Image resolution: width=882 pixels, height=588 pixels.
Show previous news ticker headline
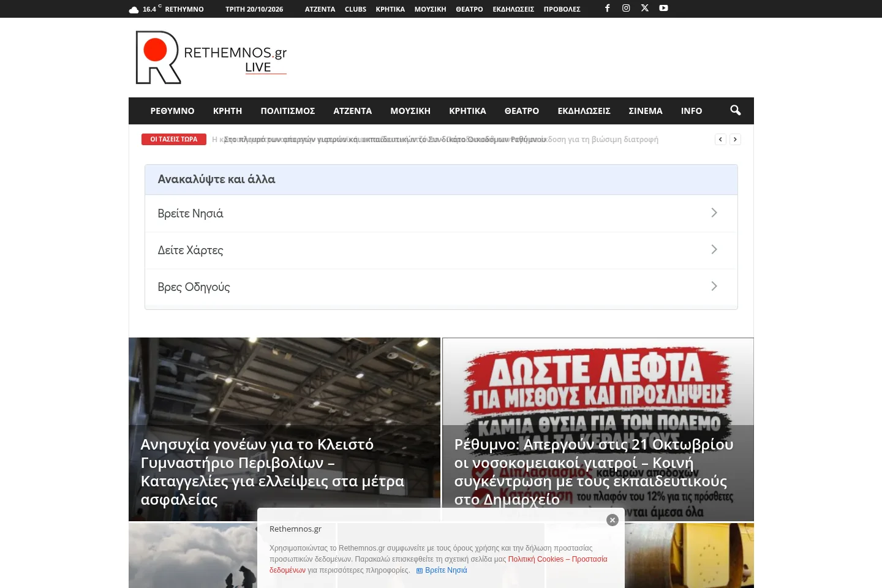720,140
